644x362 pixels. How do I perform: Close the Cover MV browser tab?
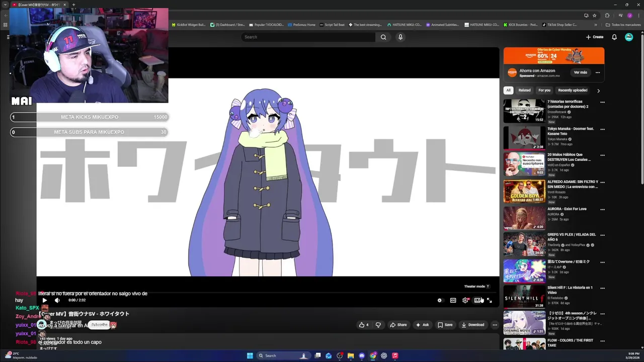pos(64,5)
